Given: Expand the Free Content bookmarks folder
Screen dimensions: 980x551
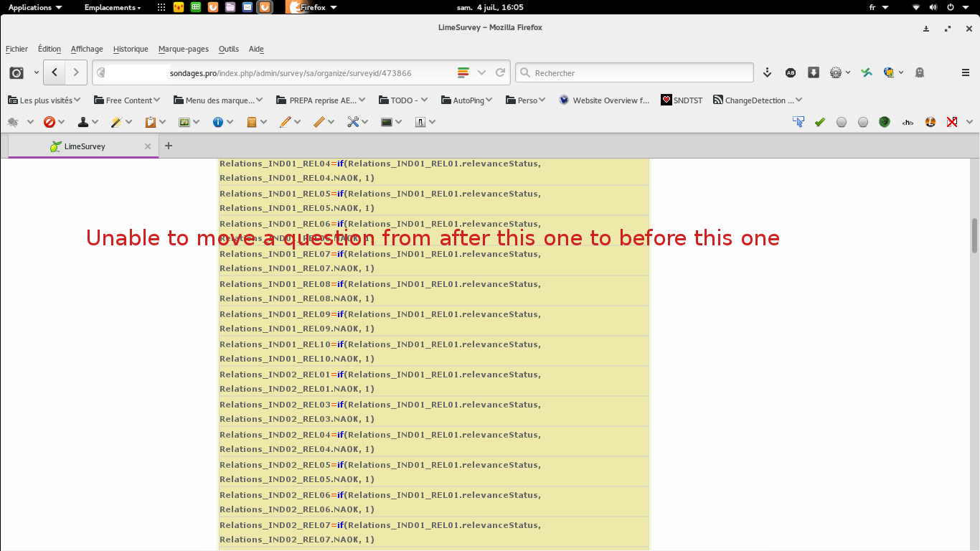Looking at the screenshot, I should tap(127, 100).
